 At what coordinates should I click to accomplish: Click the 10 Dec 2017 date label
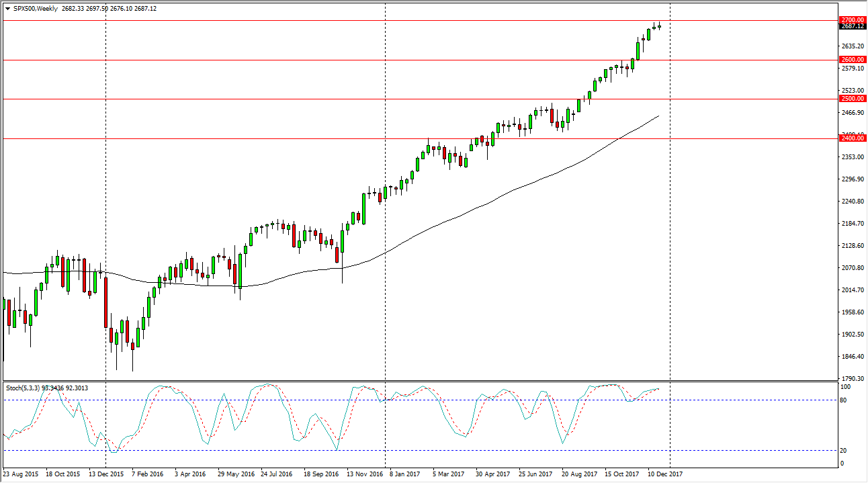(666, 474)
